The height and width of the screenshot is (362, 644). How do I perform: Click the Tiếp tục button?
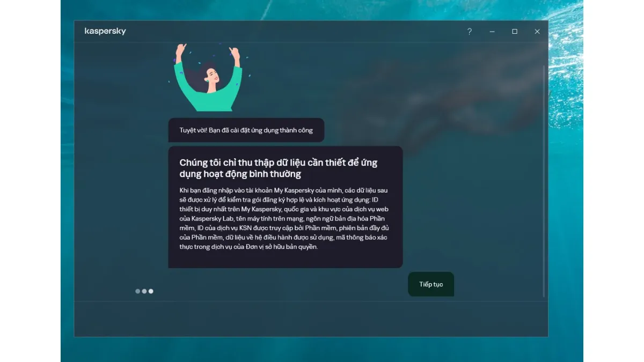click(431, 284)
